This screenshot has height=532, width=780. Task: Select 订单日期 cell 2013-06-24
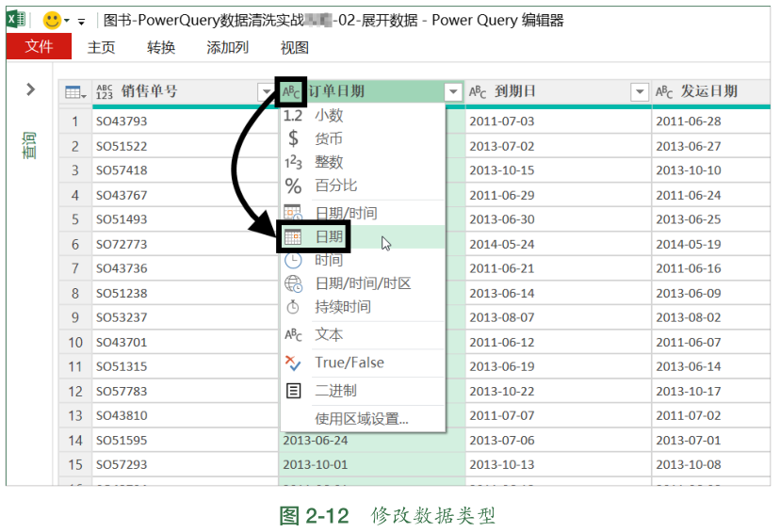point(371,440)
